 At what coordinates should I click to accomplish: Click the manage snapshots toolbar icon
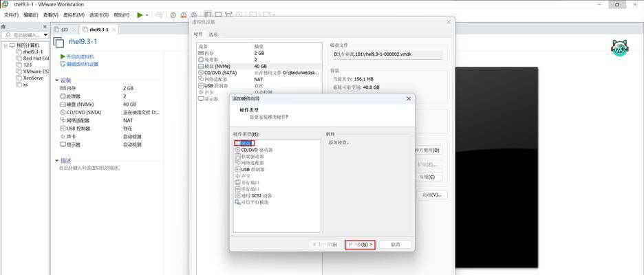(x=193, y=14)
